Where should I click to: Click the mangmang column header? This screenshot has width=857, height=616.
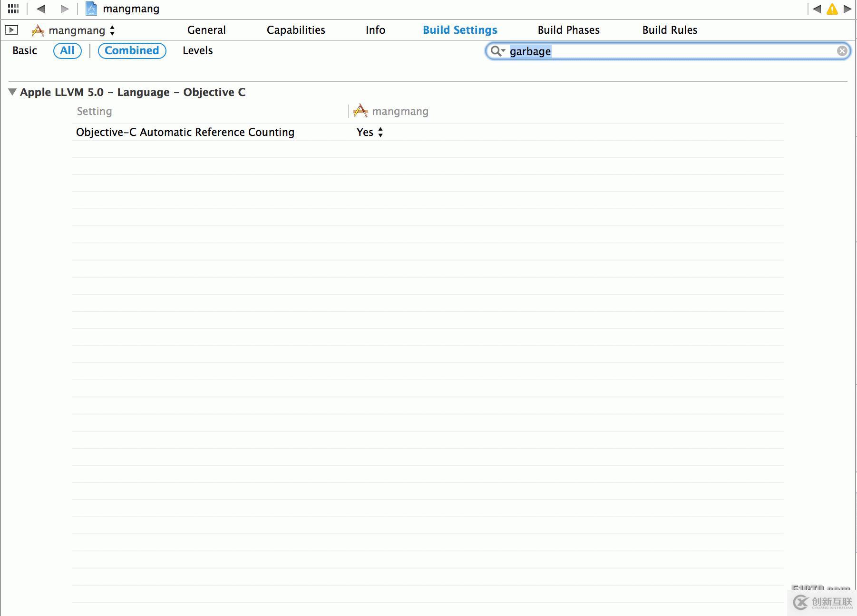pos(391,111)
